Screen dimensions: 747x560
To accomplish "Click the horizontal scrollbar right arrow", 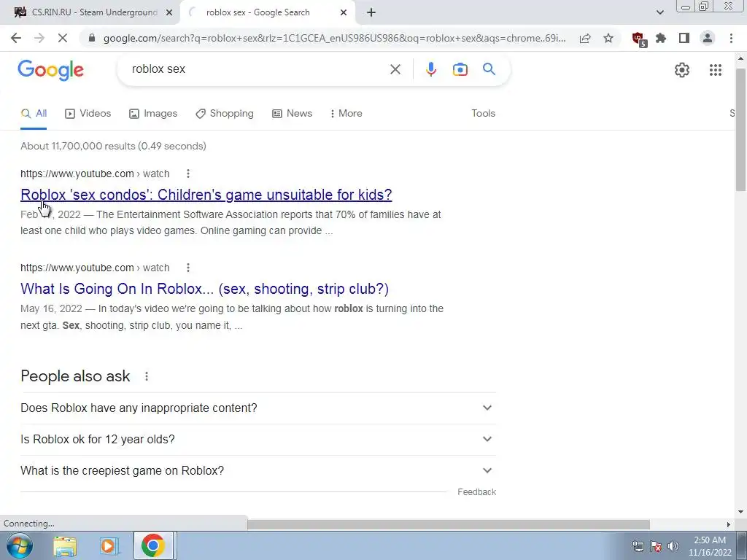I will pyautogui.click(x=729, y=524).
